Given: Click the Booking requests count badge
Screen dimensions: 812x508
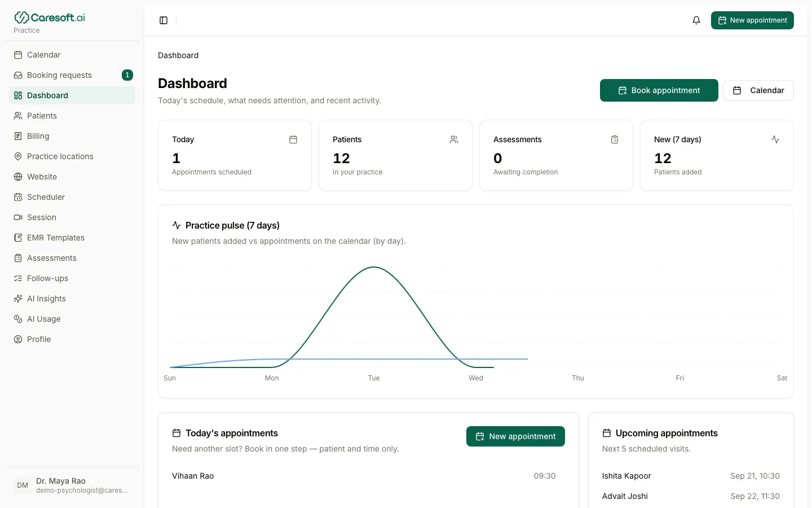Looking at the screenshot, I should point(127,75).
